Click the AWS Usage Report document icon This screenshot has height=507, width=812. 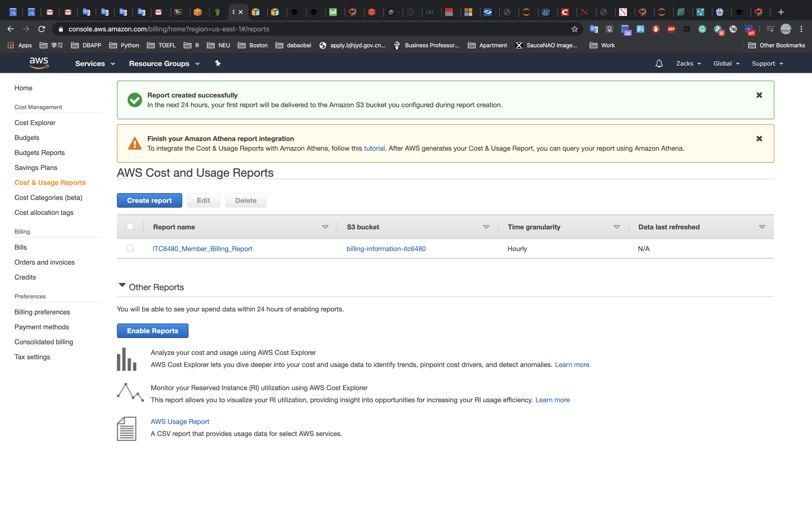(126, 428)
